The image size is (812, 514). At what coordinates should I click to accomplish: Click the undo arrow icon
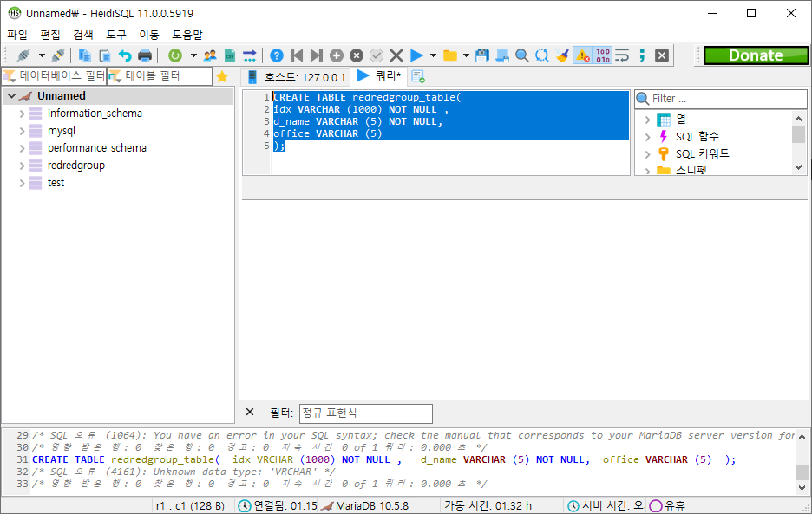(x=125, y=55)
